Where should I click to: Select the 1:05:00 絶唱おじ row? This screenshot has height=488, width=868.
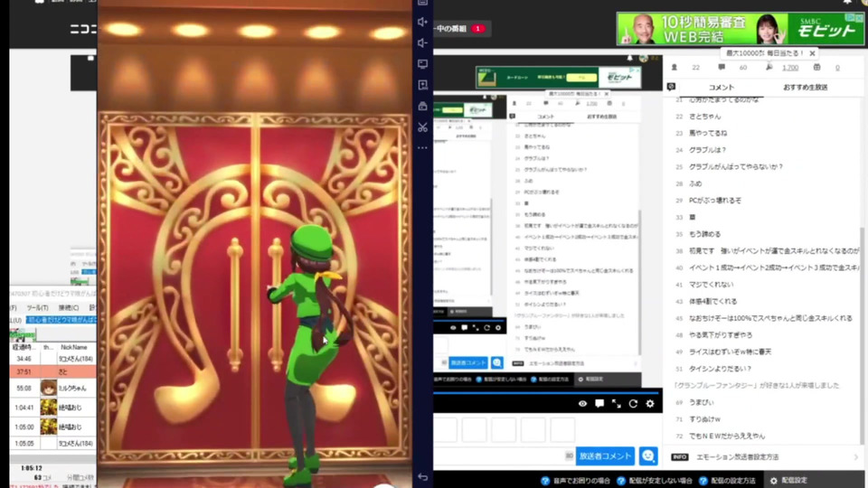tap(53, 427)
